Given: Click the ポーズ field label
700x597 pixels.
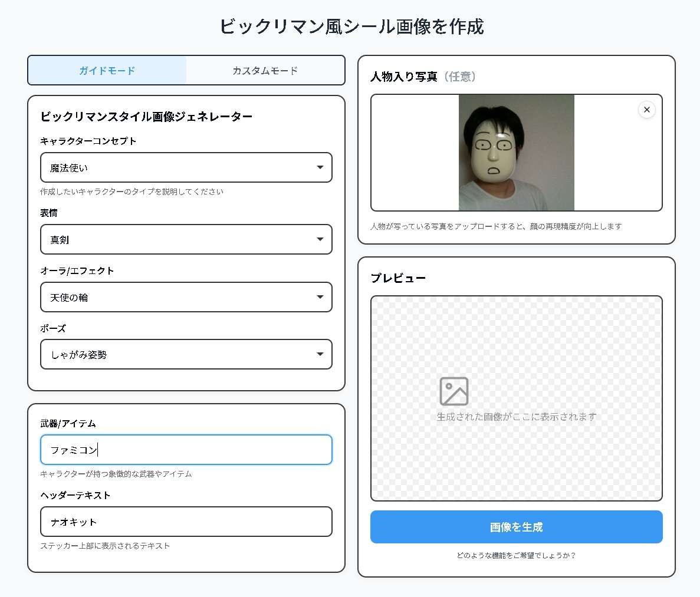Looking at the screenshot, I should click(x=53, y=328).
